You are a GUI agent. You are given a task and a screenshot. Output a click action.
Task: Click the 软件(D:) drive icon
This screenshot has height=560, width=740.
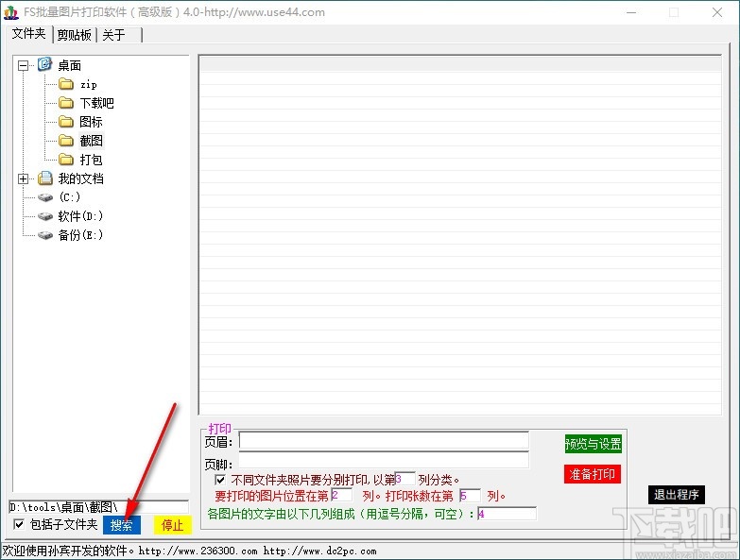(x=45, y=216)
